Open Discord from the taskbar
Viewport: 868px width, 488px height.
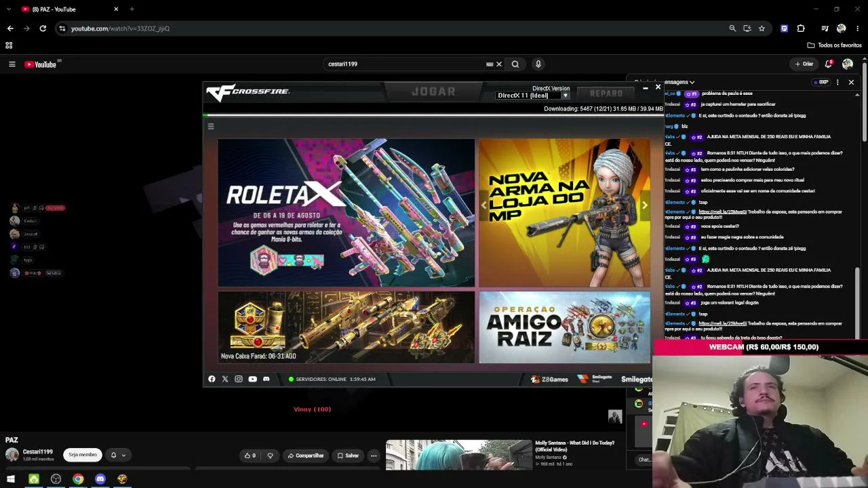point(100,479)
